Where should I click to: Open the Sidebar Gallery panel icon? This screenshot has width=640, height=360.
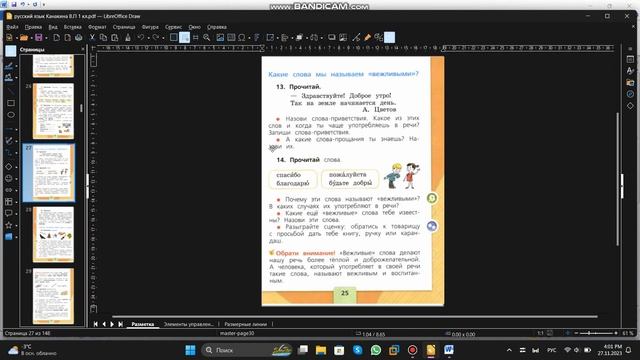630,82
